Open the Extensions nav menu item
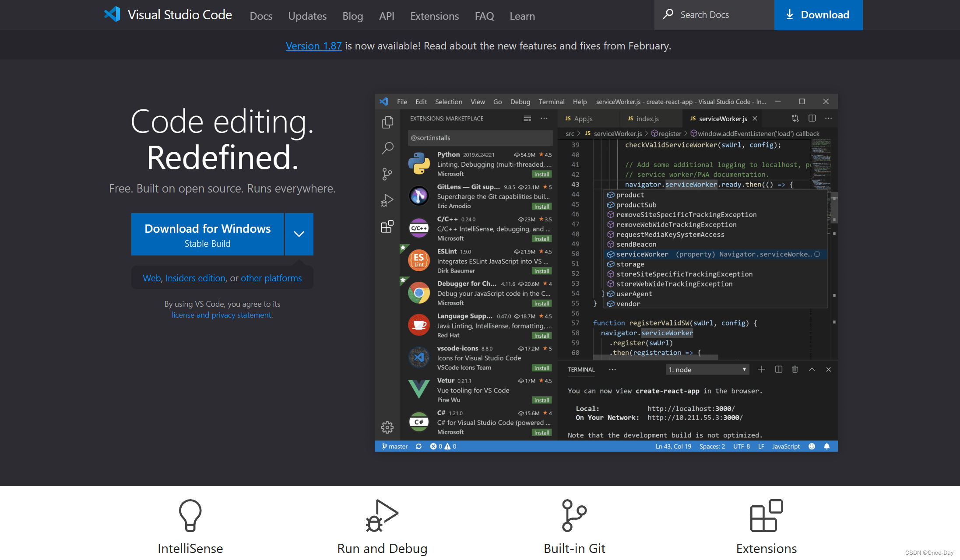This screenshot has width=960, height=560. [434, 16]
